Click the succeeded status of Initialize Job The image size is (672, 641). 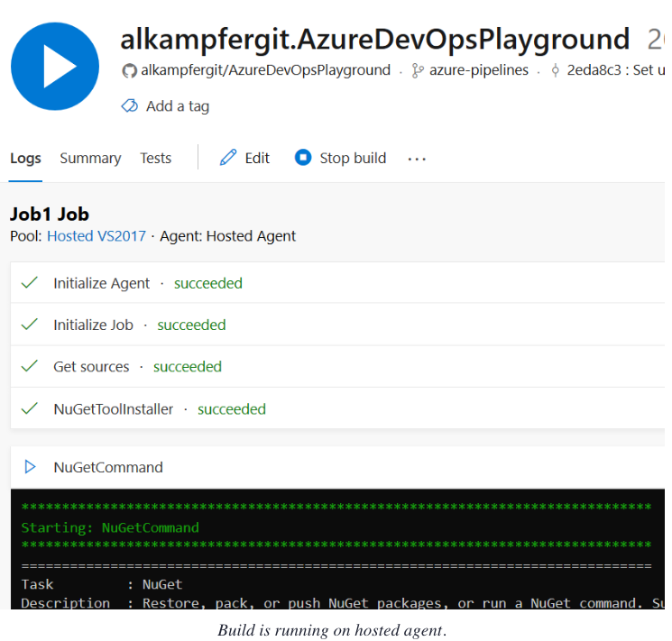(191, 325)
